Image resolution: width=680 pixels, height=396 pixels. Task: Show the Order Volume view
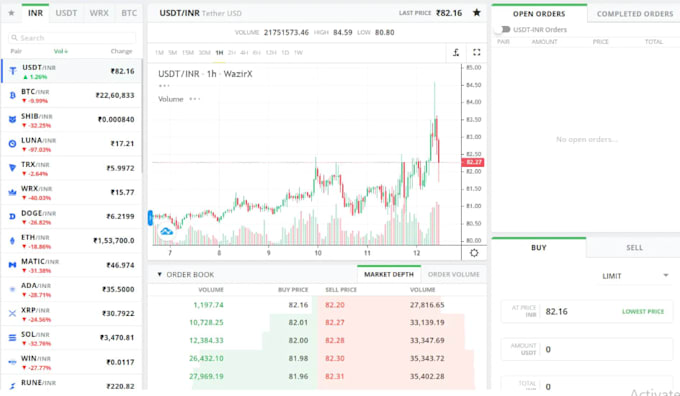coord(454,275)
